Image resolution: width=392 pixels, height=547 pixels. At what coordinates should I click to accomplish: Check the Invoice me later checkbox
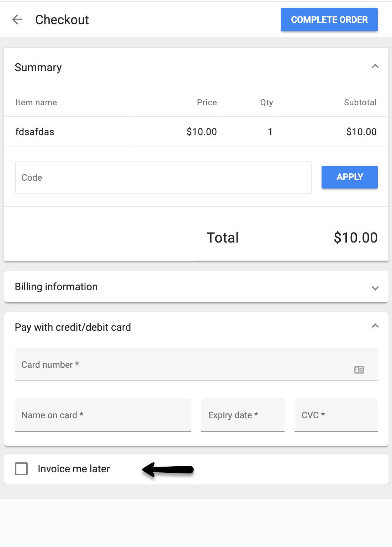(x=21, y=469)
